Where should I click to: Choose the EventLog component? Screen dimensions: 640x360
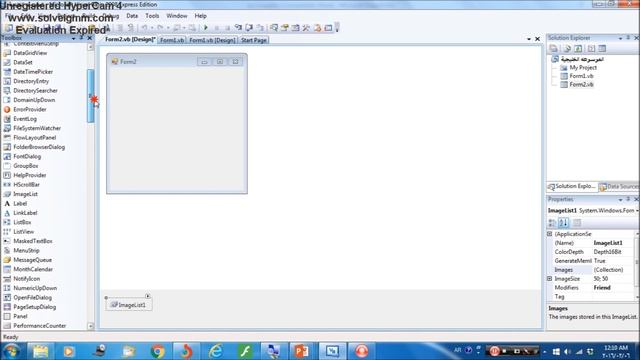click(x=25, y=119)
